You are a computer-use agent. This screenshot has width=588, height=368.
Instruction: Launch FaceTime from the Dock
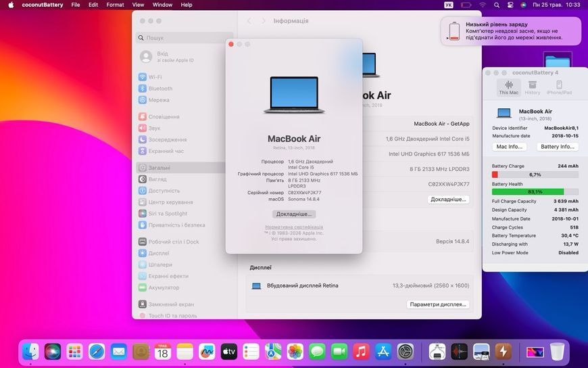[x=339, y=352]
